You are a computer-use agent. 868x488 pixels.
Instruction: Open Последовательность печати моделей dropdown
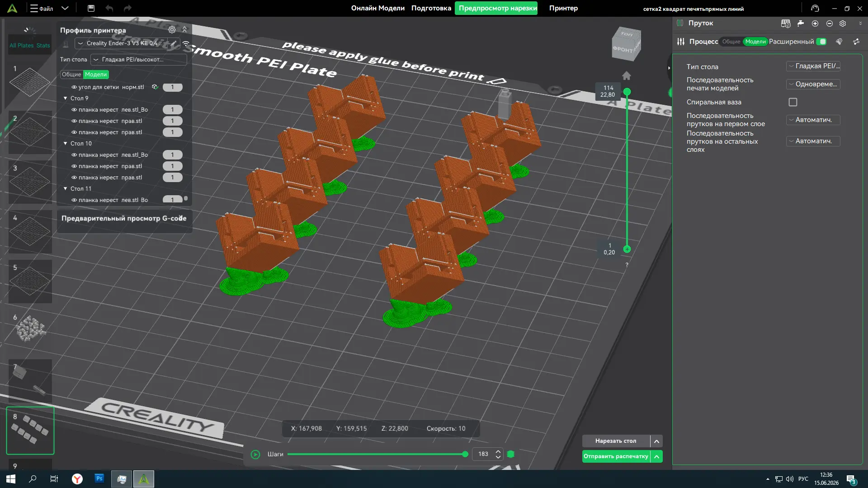click(813, 84)
